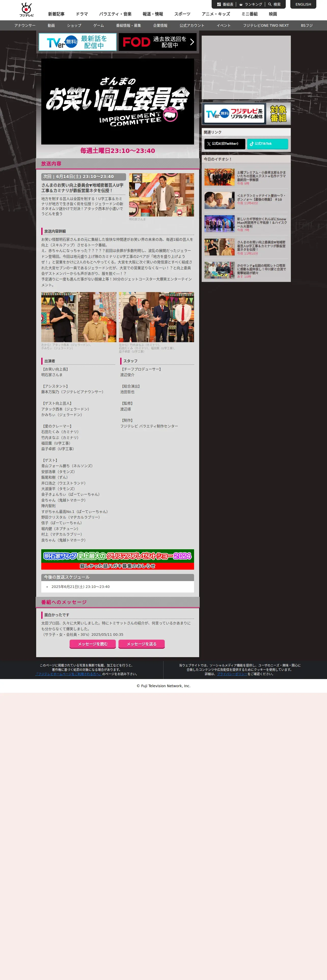Open the ドラマ menu

(x=82, y=14)
